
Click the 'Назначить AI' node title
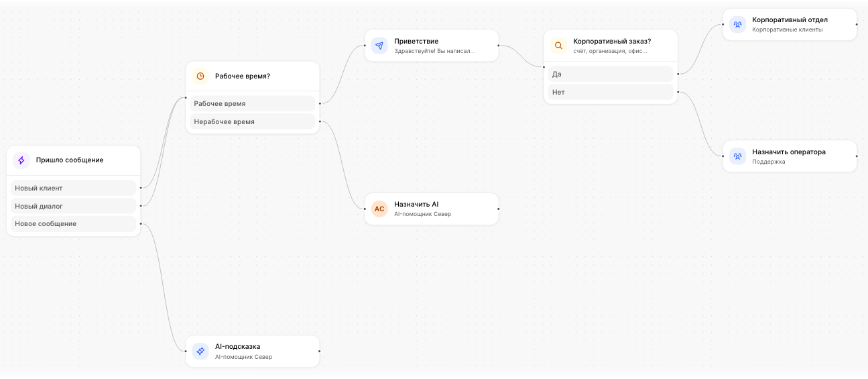click(x=416, y=205)
